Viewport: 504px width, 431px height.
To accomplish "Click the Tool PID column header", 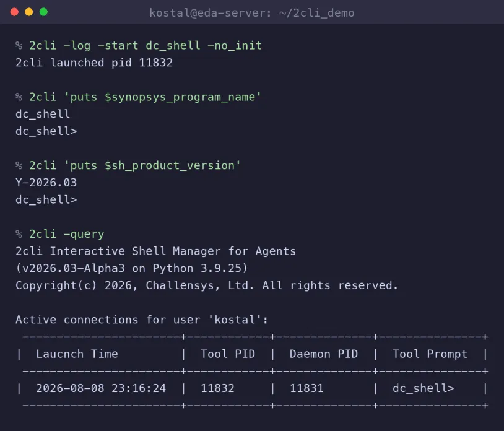I will pos(228,354).
